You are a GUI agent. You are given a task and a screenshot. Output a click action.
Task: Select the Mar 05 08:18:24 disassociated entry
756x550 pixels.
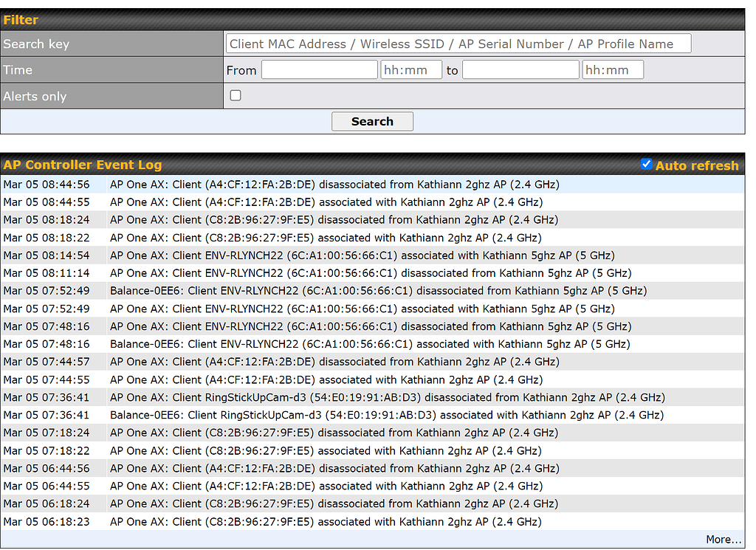[x=334, y=220]
